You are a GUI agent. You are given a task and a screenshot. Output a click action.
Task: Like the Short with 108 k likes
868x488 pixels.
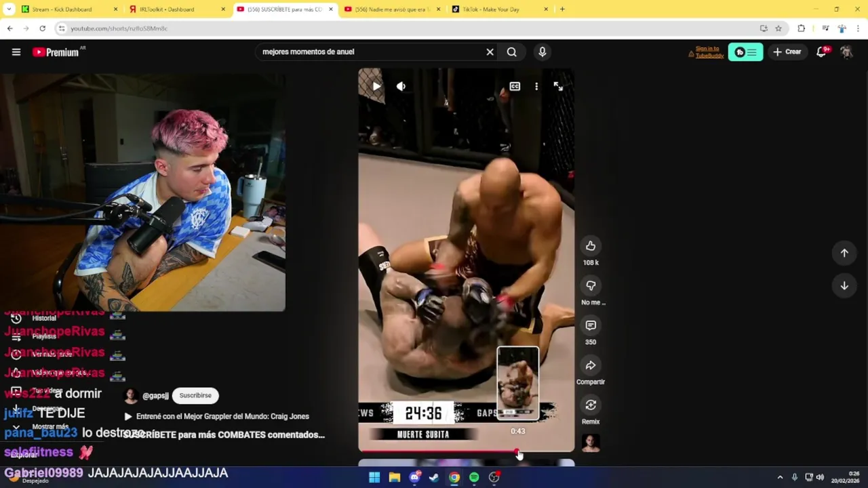pos(591,246)
